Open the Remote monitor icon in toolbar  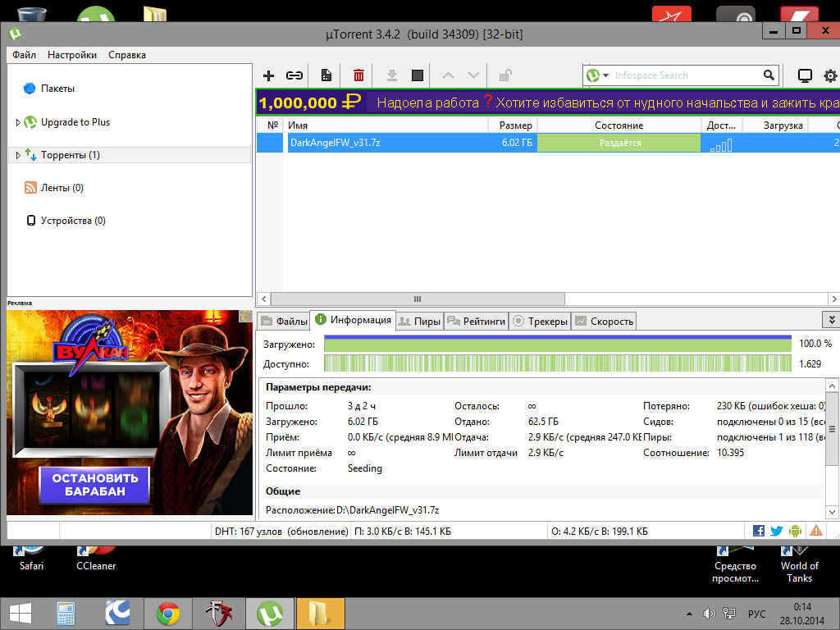pos(805,76)
